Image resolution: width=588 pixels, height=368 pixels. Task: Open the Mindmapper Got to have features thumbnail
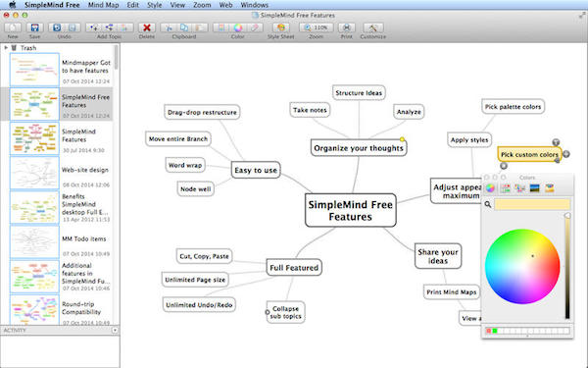pos(34,70)
